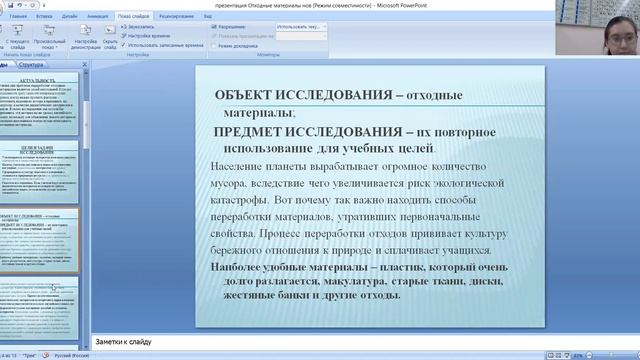This screenshot has width=640, height=360.
Task: Select the Показ слайдов tab
Action: click(x=133, y=16)
